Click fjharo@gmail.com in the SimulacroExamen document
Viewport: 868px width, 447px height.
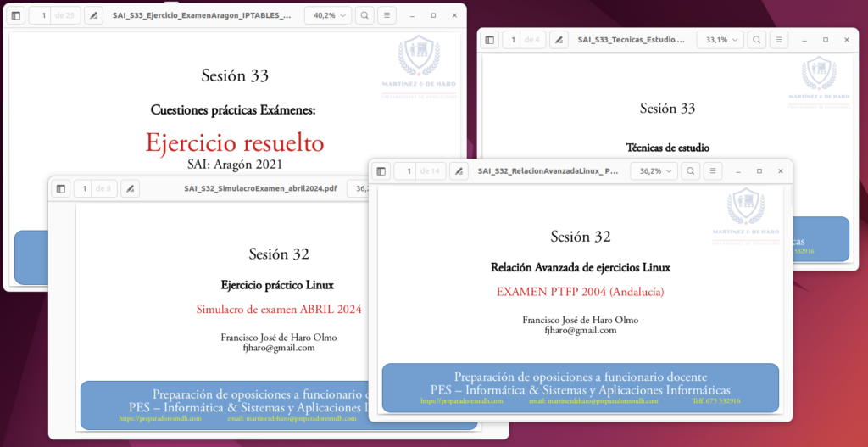pyautogui.click(x=279, y=348)
